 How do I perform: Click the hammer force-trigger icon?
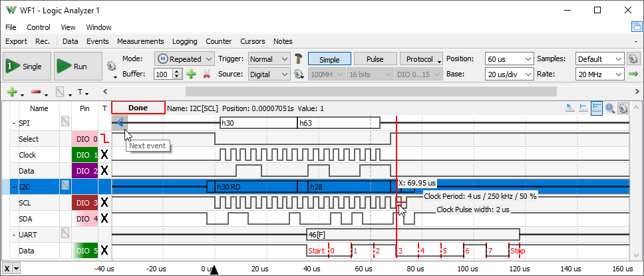tap(299, 59)
